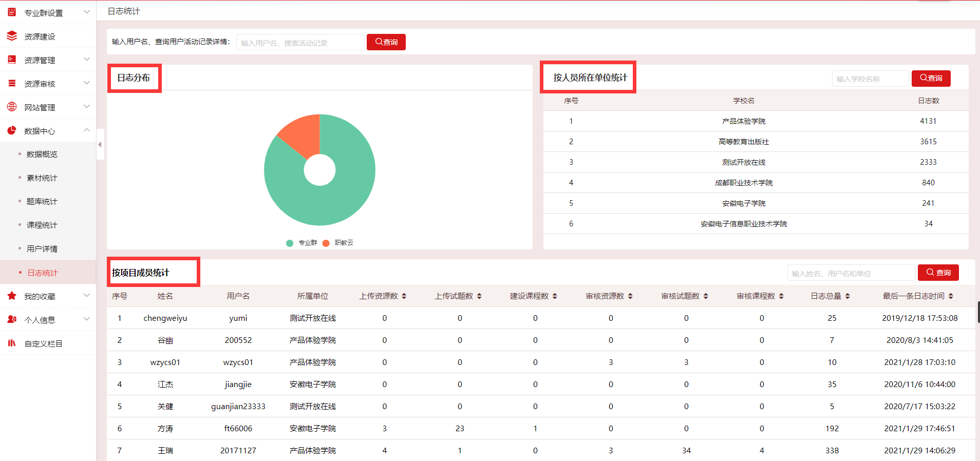Click 查询 button beside username search
Image resolution: width=980 pixels, height=461 pixels.
click(386, 42)
